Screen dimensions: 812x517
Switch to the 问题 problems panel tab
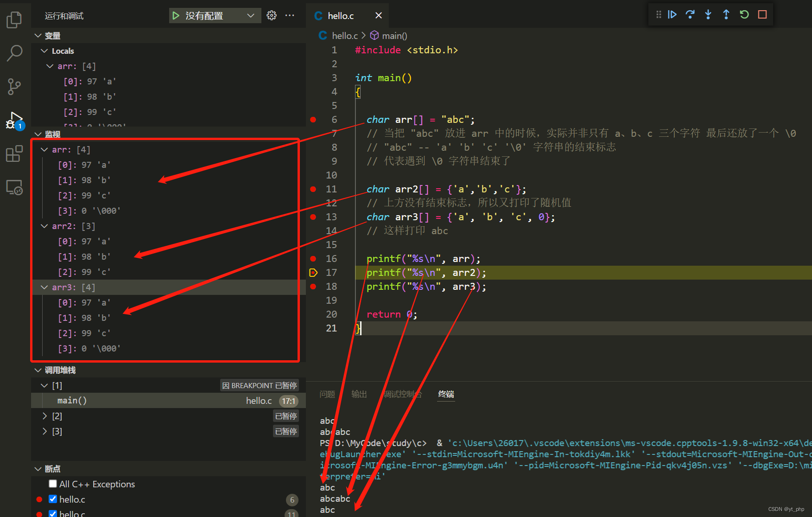click(327, 394)
